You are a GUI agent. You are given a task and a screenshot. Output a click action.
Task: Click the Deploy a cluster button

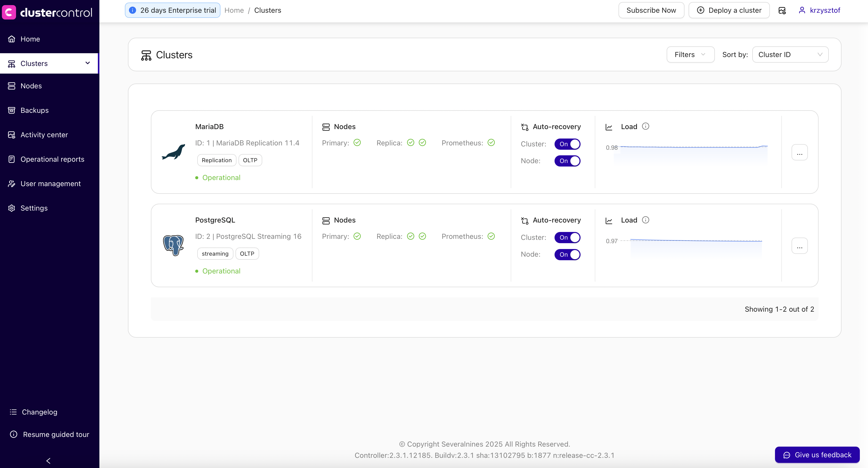click(x=729, y=10)
